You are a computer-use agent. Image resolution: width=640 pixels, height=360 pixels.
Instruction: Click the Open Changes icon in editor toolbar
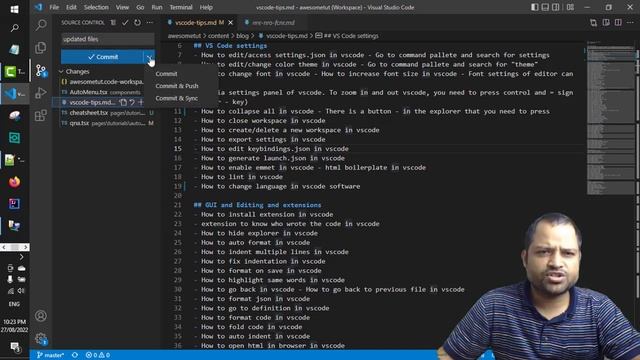[x=593, y=23]
